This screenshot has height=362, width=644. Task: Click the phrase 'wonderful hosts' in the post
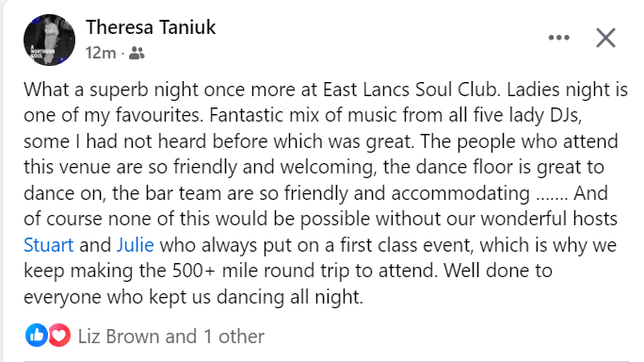tap(549, 220)
